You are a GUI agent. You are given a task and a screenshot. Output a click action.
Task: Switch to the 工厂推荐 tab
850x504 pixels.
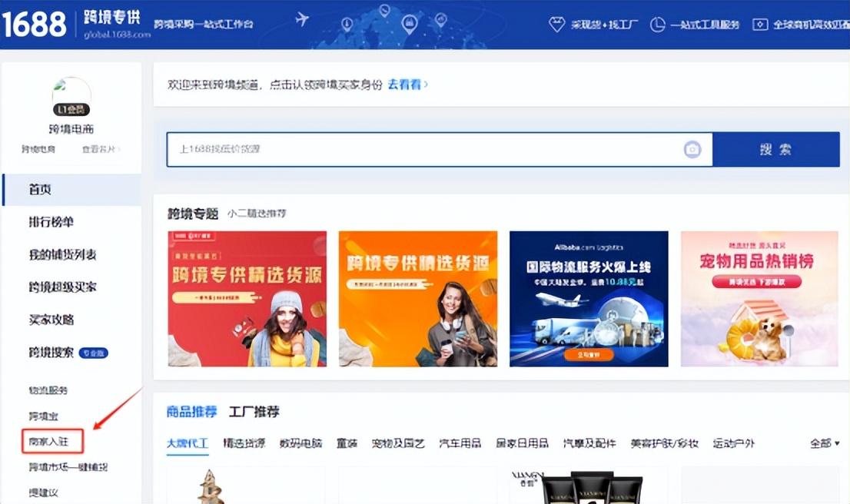click(254, 412)
